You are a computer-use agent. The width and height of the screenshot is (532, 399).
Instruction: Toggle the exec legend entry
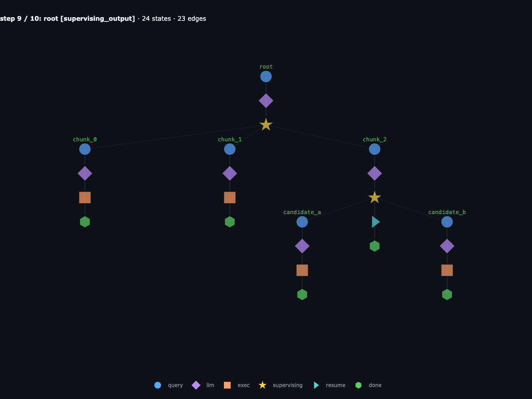point(237,385)
